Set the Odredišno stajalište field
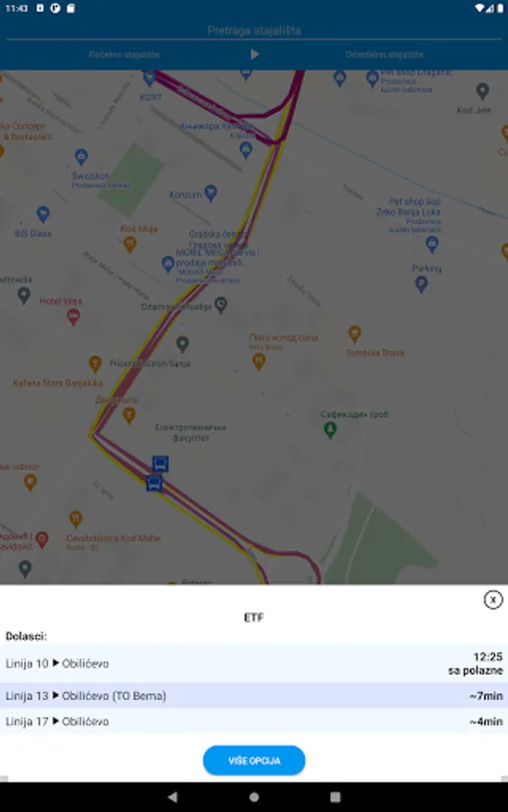508x812 pixels. coord(384,54)
